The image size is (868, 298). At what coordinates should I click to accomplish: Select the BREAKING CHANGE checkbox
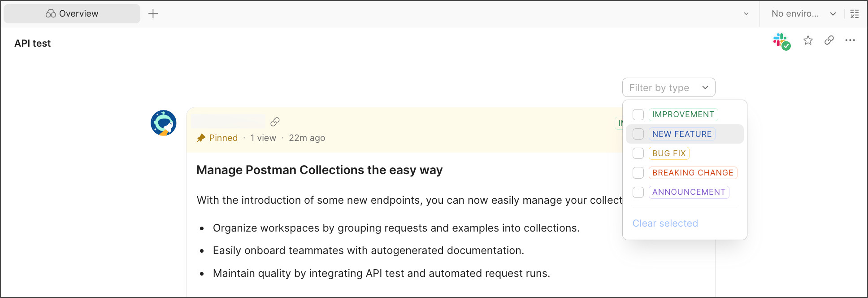point(638,173)
